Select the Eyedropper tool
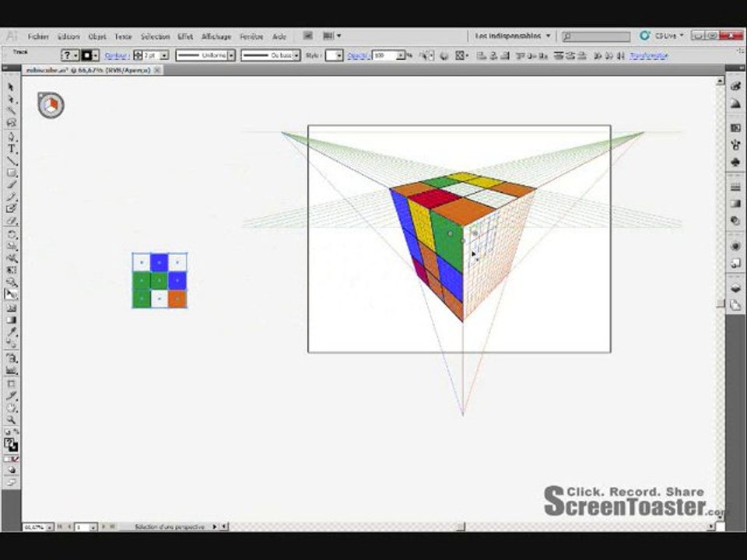The height and width of the screenshot is (560, 747). pos(12,332)
